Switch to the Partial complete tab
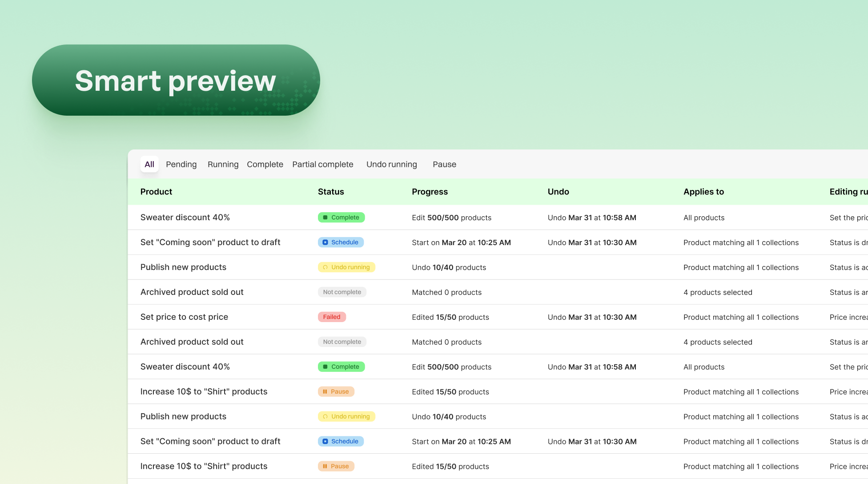 pyautogui.click(x=322, y=164)
